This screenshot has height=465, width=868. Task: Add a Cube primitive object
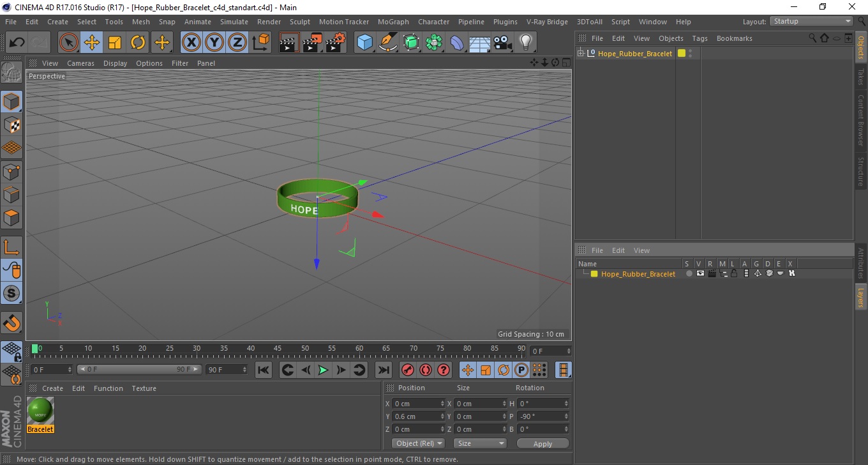point(364,43)
